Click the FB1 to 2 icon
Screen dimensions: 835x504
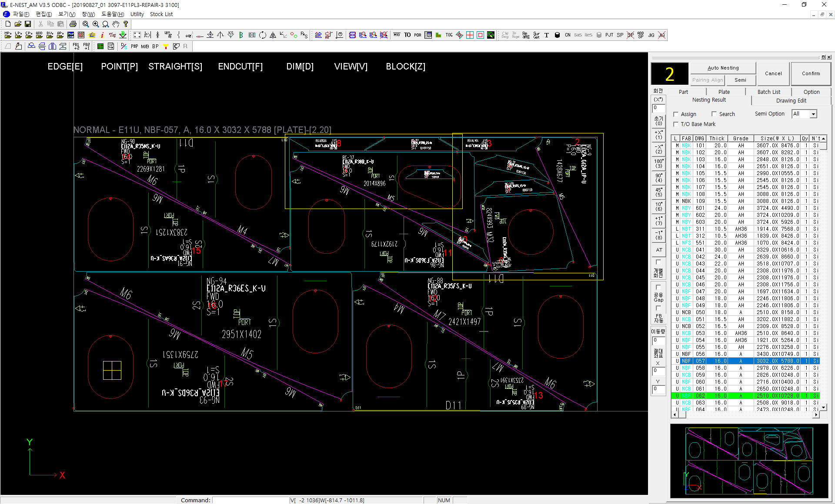coord(76,46)
